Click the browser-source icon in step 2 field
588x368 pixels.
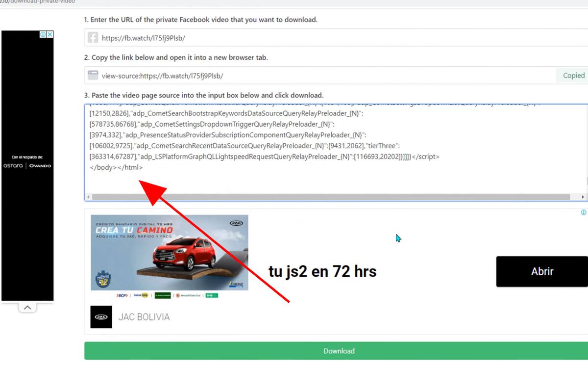point(93,75)
